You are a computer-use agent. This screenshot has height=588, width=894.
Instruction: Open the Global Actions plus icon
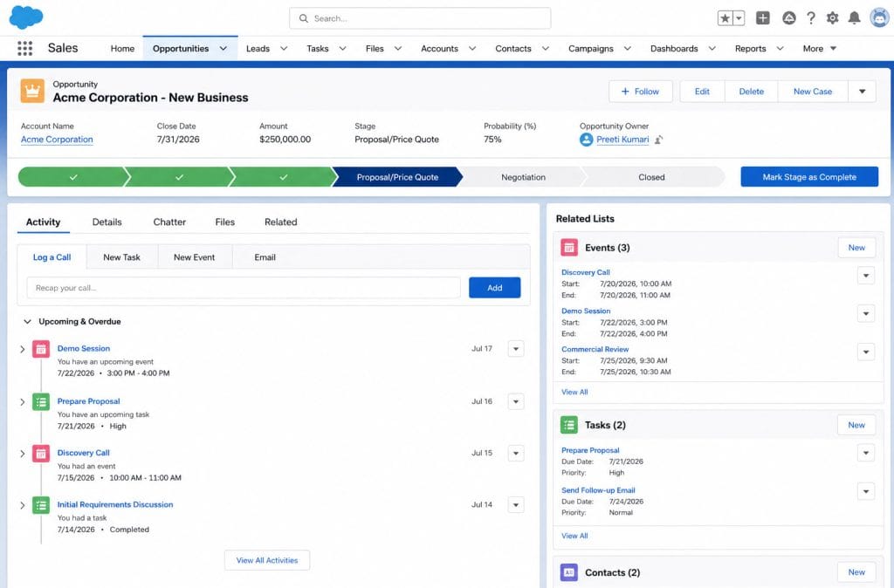point(763,18)
